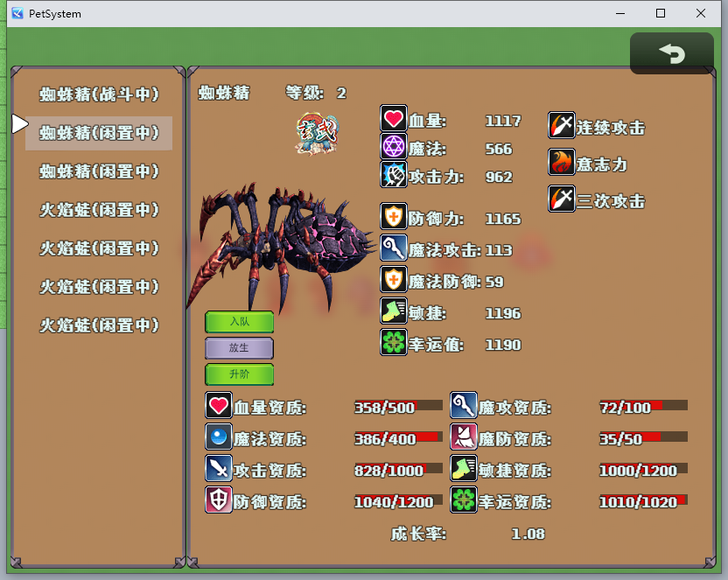Click the 血量 value 1117
The height and width of the screenshot is (580, 728).
[503, 121]
